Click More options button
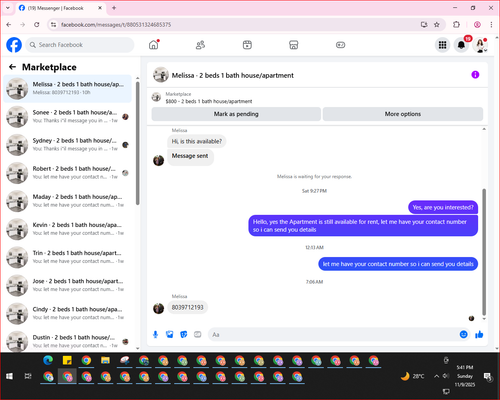 click(403, 114)
